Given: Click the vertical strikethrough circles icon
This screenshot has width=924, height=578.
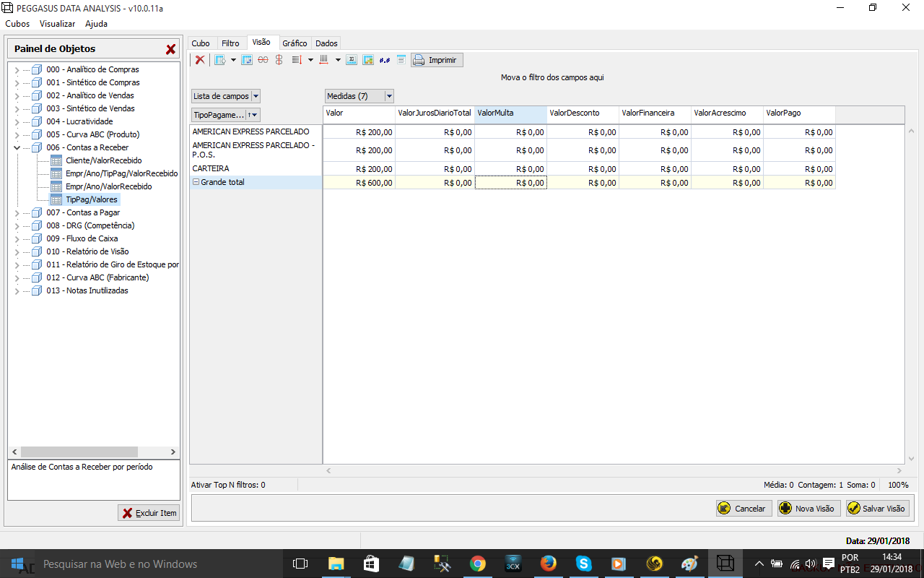Looking at the screenshot, I should (x=279, y=60).
